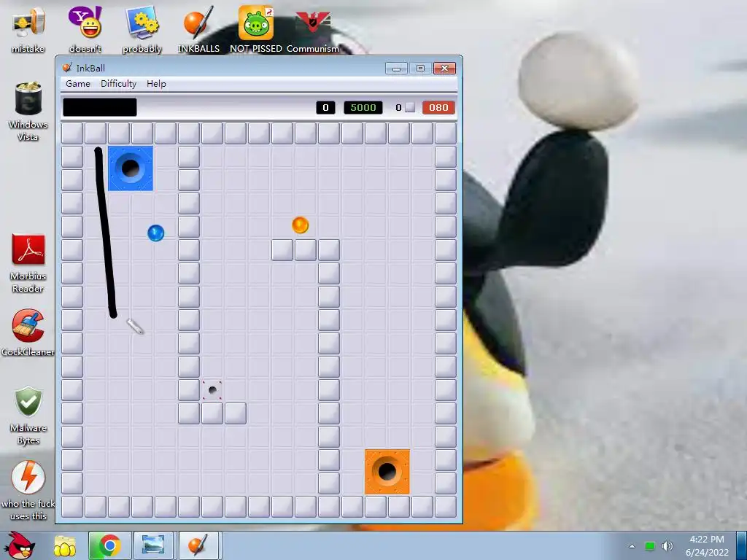Click the black upcoming-balls queue box
The image size is (747, 560).
pos(99,107)
